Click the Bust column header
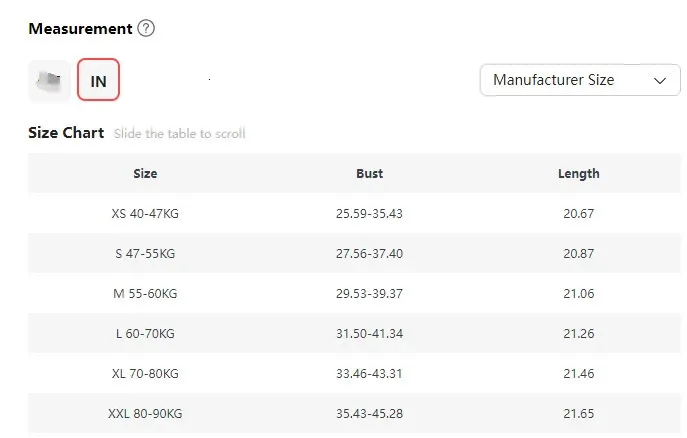 point(369,173)
